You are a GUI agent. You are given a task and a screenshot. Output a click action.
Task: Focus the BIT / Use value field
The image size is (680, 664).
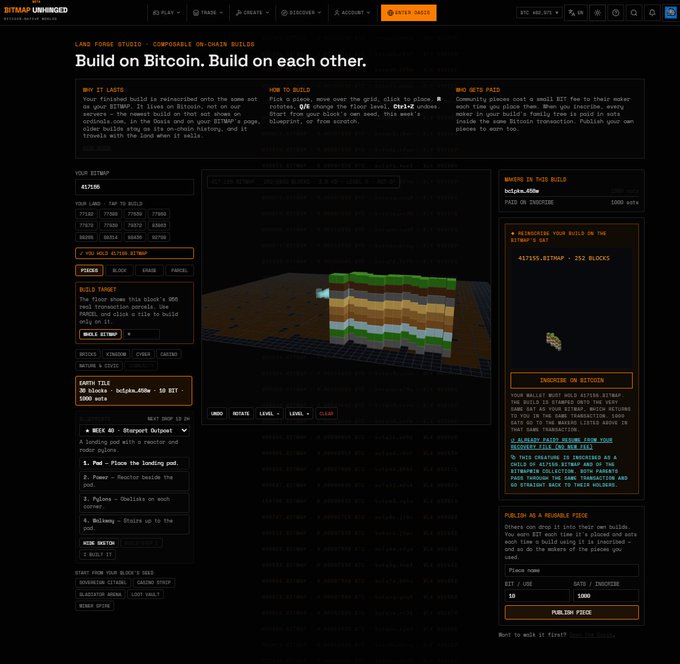pos(537,596)
